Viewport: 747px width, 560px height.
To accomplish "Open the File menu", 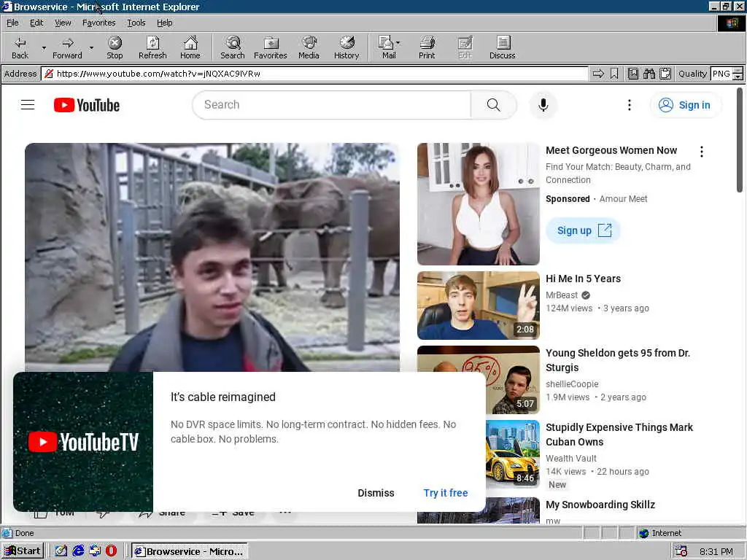I will pyautogui.click(x=12, y=23).
